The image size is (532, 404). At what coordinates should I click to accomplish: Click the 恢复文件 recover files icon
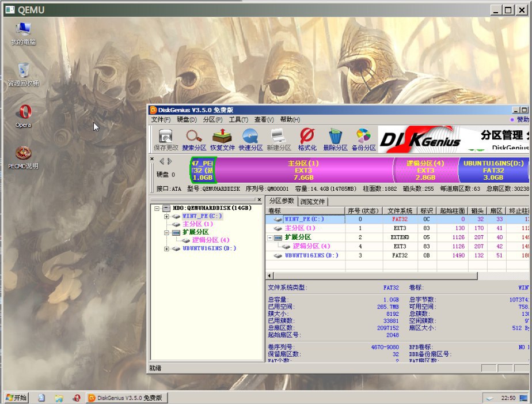pyautogui.click(x=222, y=139)
